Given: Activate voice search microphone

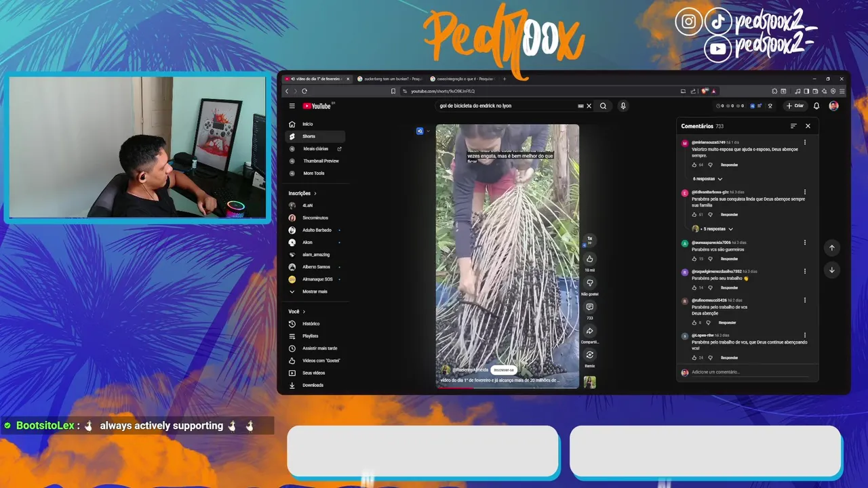Looking at the screenshot, I should tap(623, 106).
